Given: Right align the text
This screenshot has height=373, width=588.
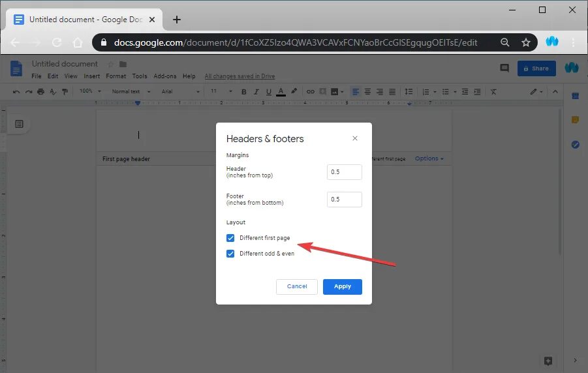Looking at the screenshot, I should [380, 92].
